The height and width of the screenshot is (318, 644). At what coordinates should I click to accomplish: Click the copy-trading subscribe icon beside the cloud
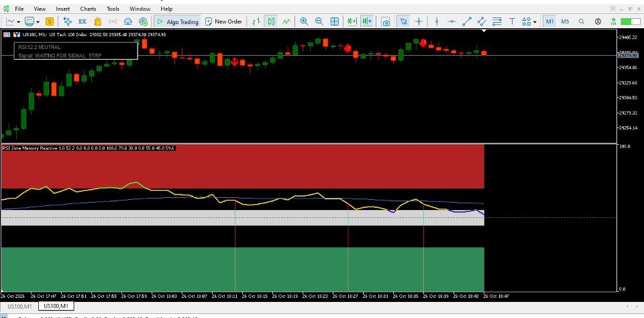144,21
